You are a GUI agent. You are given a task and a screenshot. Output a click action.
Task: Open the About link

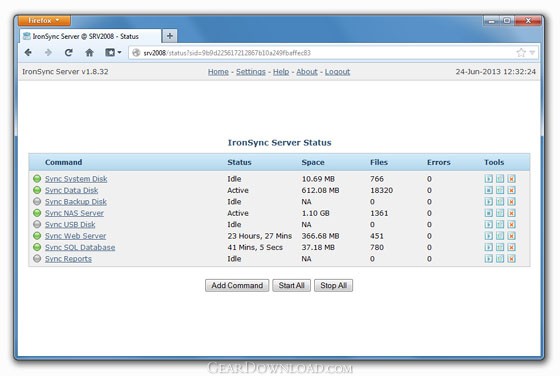tap(307, 72)
